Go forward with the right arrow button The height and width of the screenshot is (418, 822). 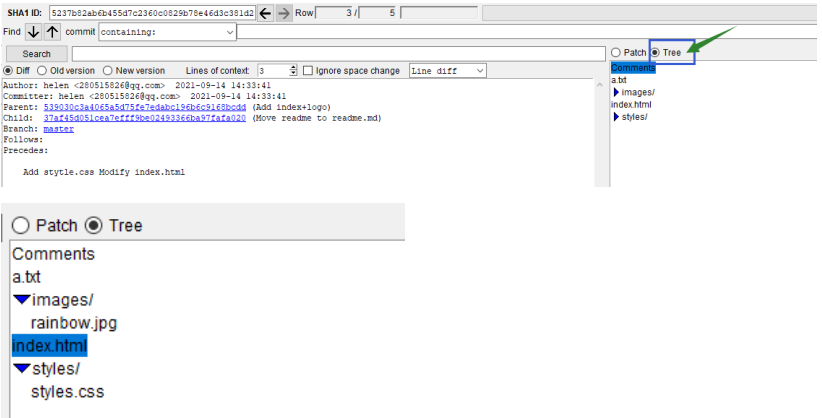[284, 13]
